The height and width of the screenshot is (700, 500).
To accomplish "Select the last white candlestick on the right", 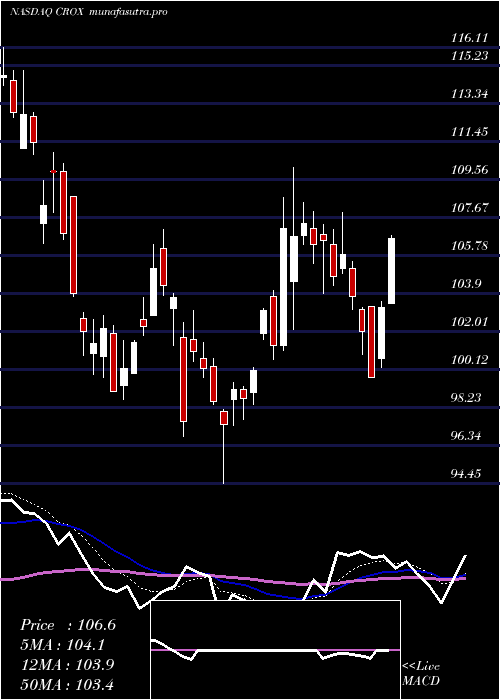I will 392,271.
